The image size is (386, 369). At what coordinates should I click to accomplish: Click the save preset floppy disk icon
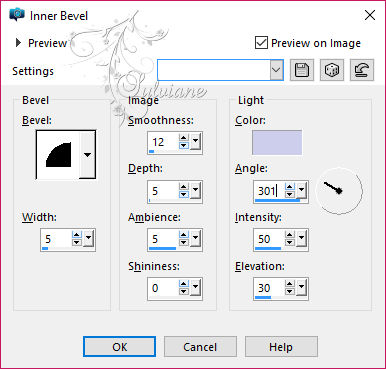[302, 70]
